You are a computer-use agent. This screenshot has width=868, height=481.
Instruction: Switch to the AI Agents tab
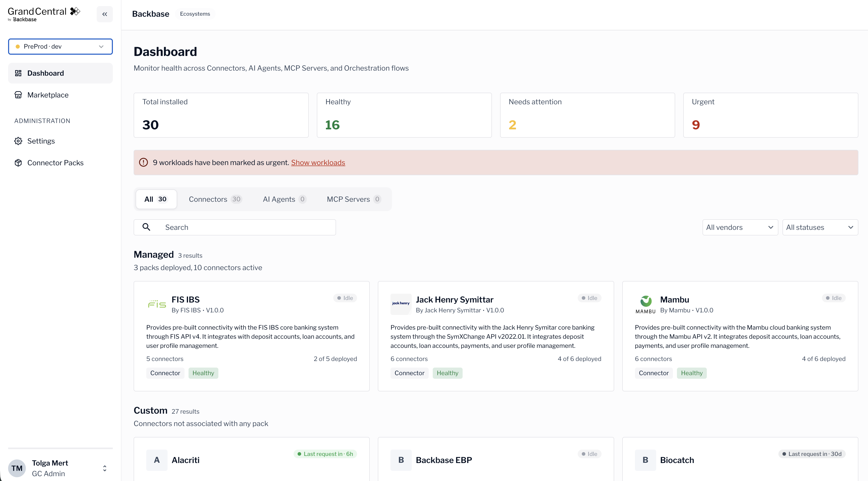[x=284, y=199]
